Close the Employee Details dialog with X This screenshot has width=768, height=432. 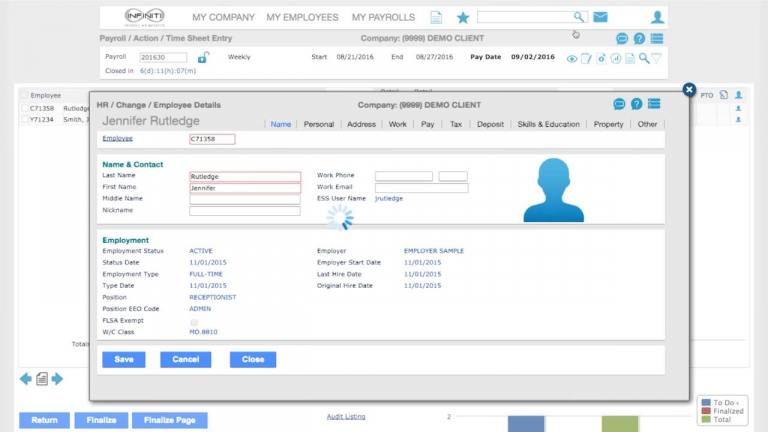click(689, 90)
